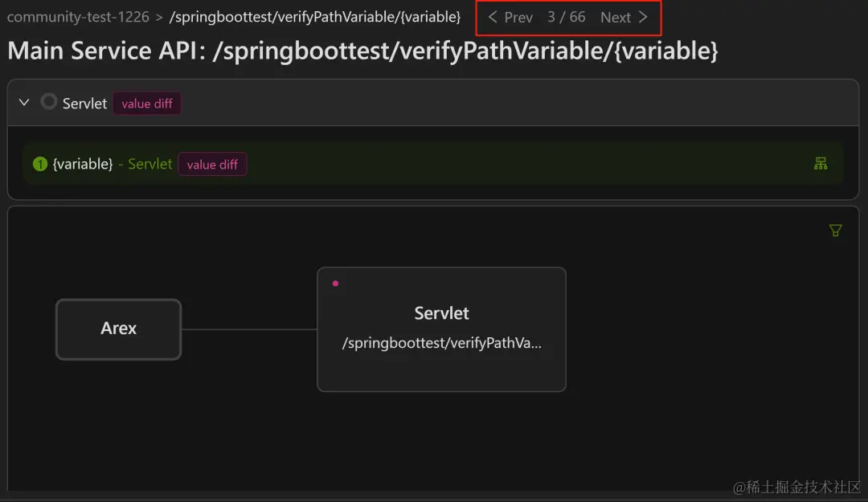Click the Main Service API heading

coord(362,51)
